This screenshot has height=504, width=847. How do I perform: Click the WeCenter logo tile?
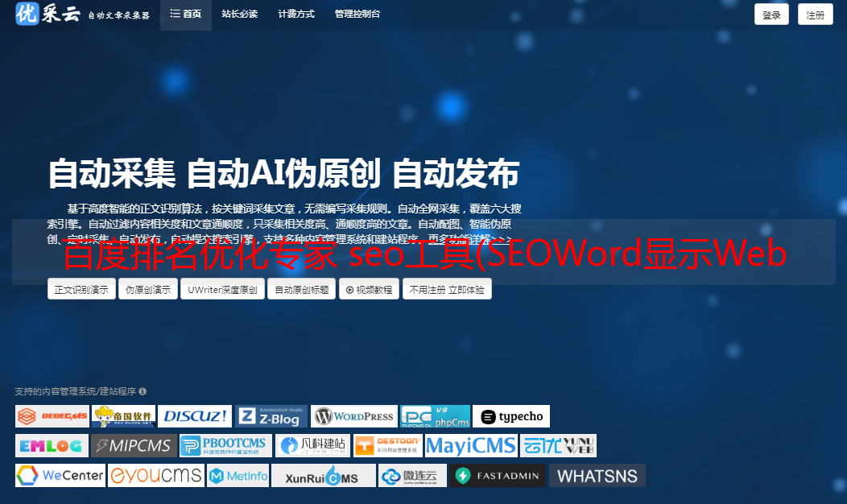tap(60, 475)
